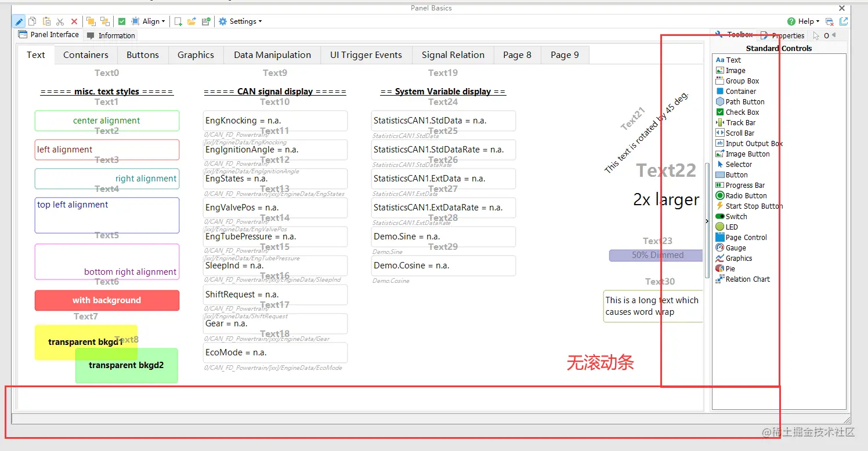868x451 pixels.
Task: Switch to the Panel Interface tab
Action: point(49,35)
